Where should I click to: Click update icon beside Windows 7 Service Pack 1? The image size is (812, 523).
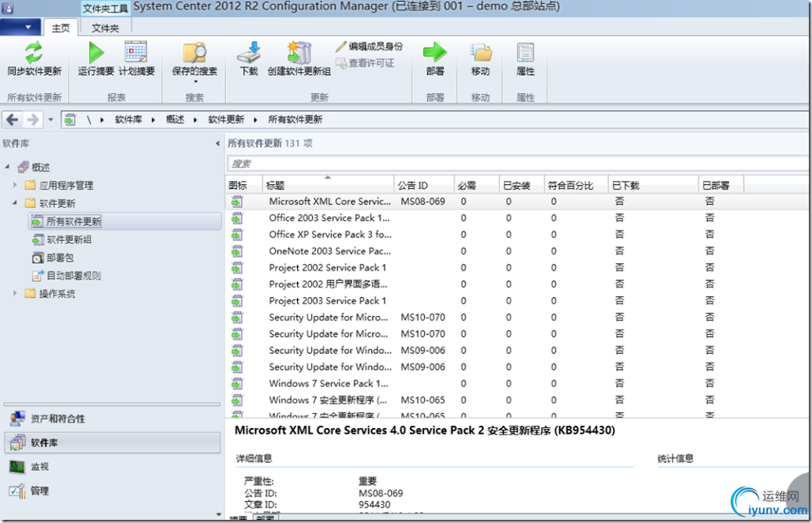point(237,384)
